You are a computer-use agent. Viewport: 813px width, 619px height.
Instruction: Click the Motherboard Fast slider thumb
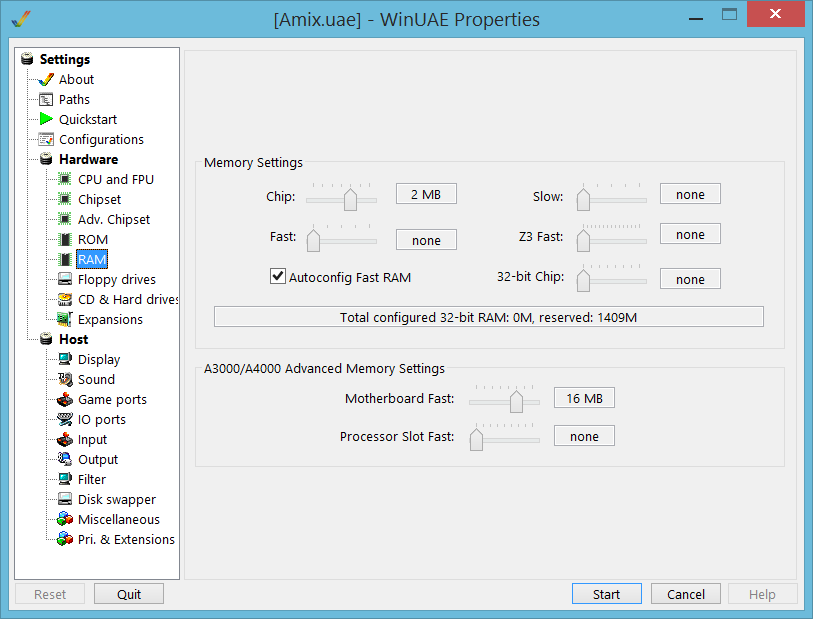pyautogui.click(x=516, y=402)
